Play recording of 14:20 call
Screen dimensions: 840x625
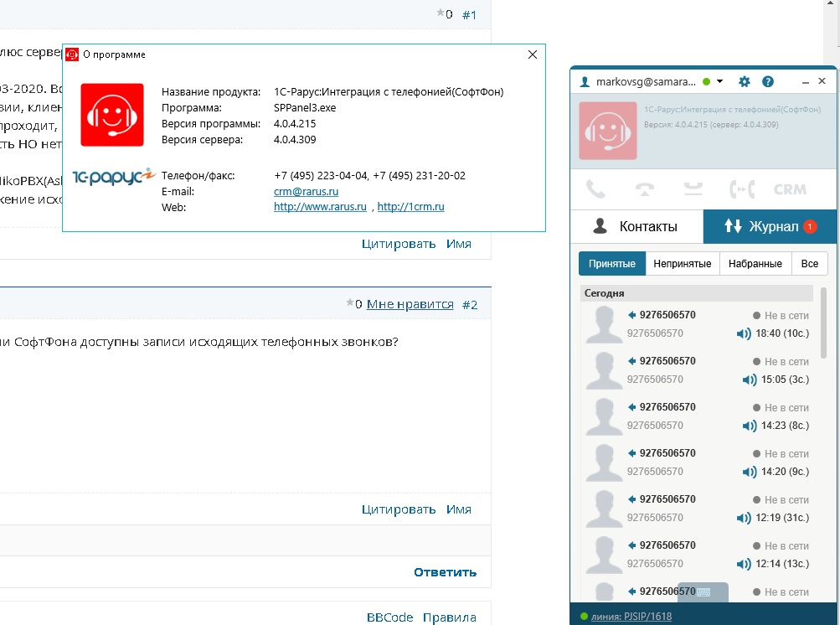(x=749, y=473)
